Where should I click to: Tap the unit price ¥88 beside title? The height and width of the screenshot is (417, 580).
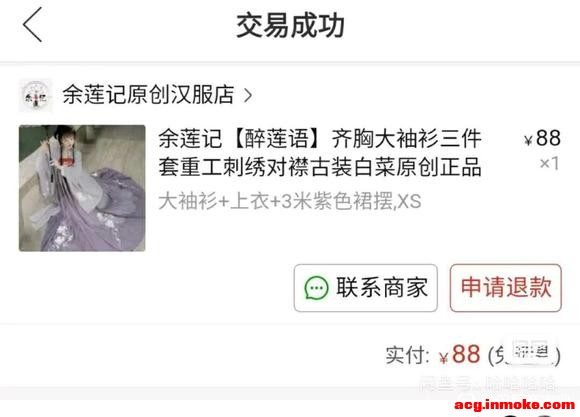542,138
